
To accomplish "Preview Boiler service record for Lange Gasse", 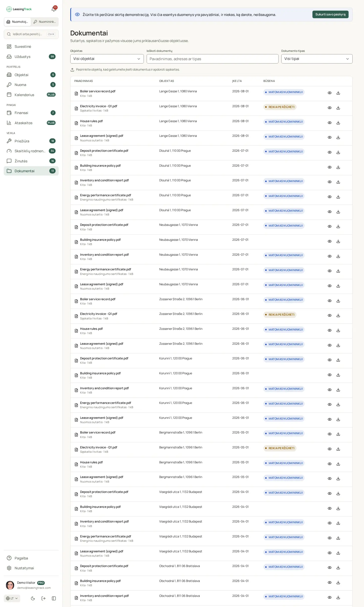I will coord(330,93).
